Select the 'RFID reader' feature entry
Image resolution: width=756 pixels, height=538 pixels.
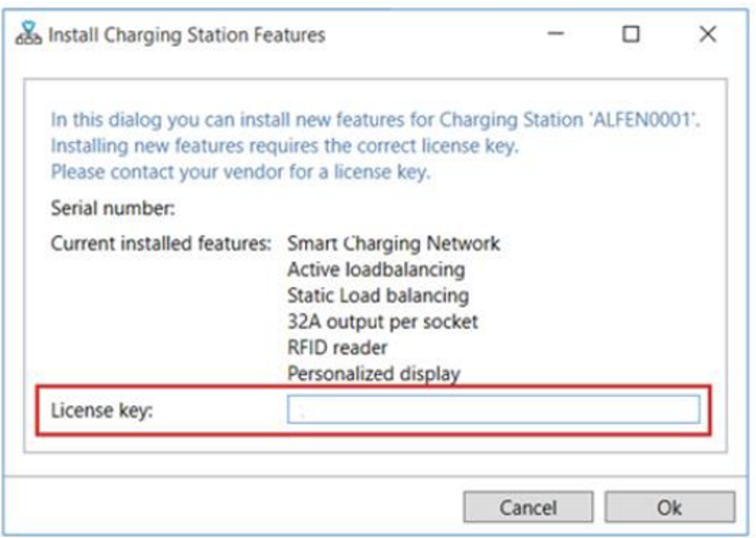[337, 347]
